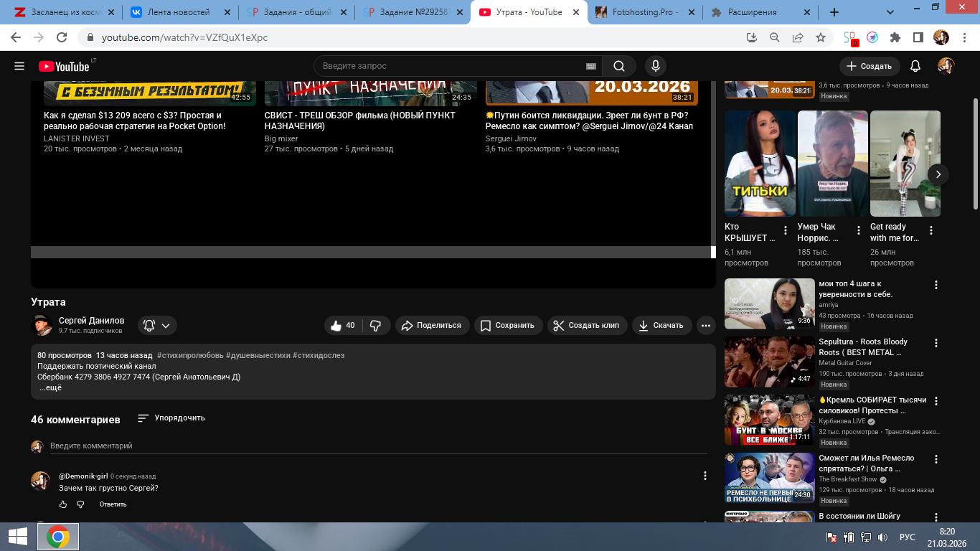Switch to the Лента новостей tab
Viewport: 980px width, 551px height.
178,12
